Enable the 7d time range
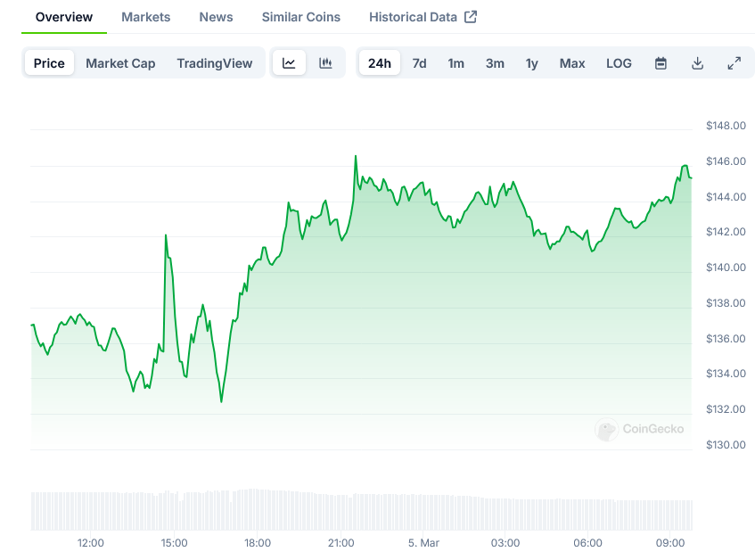Screen dimensions: 755x560 point(419,62)
